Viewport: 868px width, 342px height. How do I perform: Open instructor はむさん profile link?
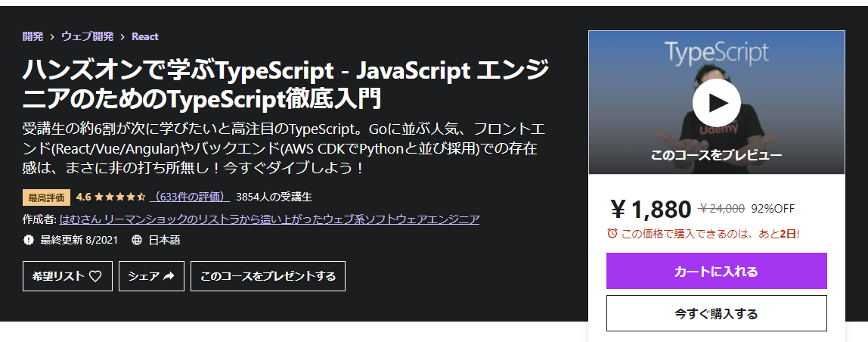[x=269, y=219]
